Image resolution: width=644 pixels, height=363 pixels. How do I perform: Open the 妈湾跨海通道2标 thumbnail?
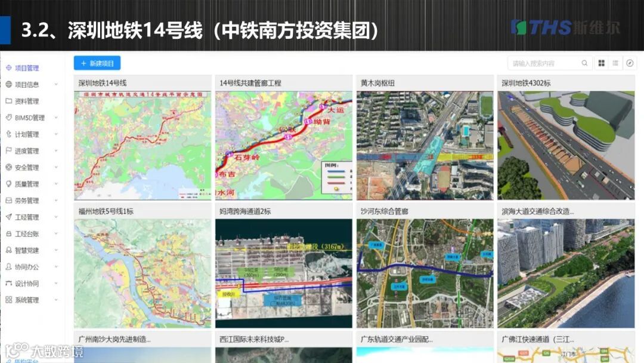(284, 273)
